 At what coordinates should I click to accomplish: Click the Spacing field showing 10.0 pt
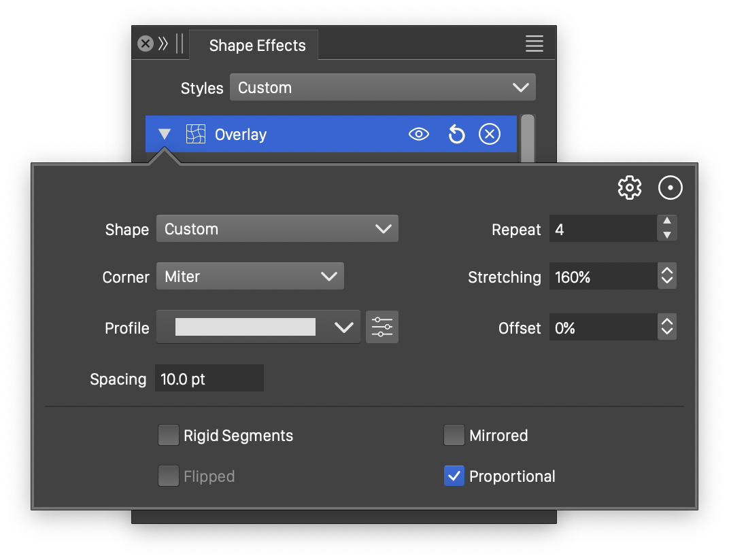(209, 379)
